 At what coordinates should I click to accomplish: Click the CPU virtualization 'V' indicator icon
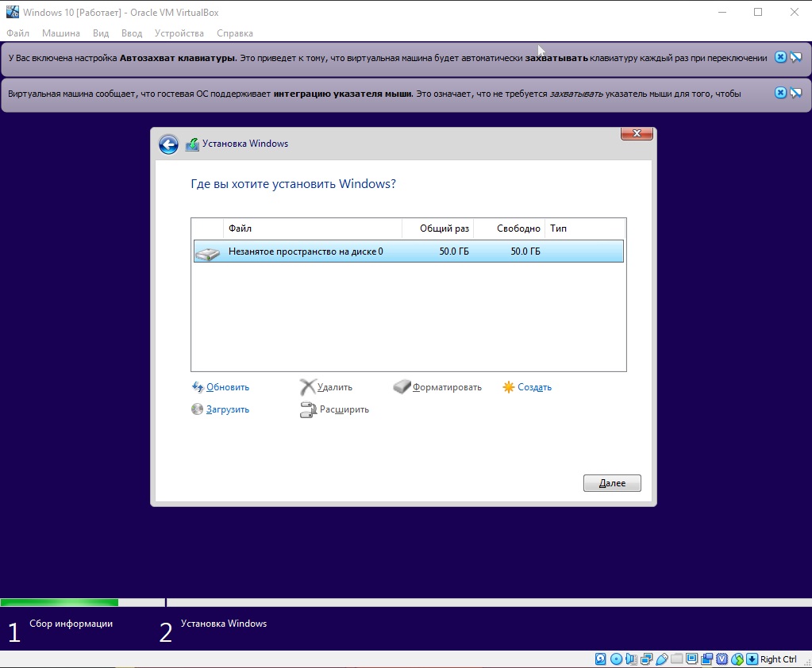coord(722,659)
